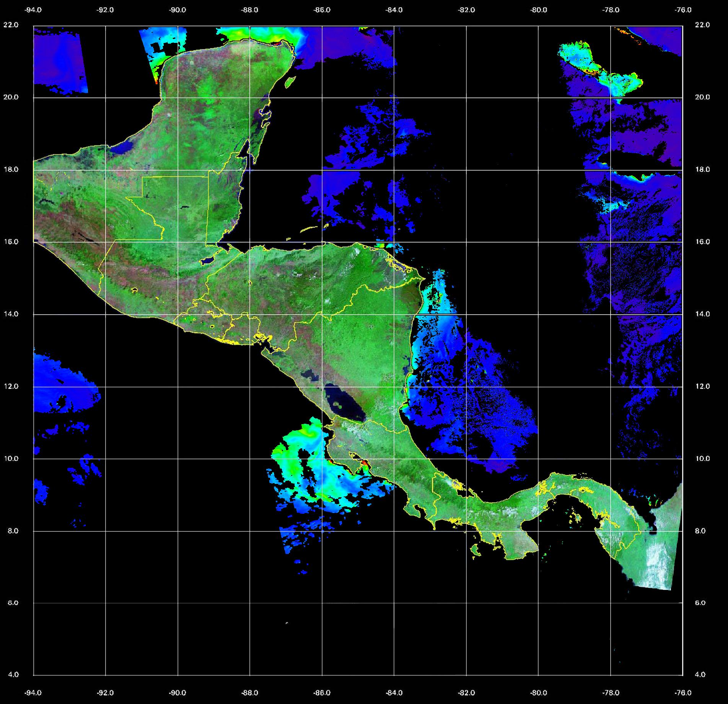Click the -94.0 label on top axis
Screen dimensions: 728x704
coord(33,10)
